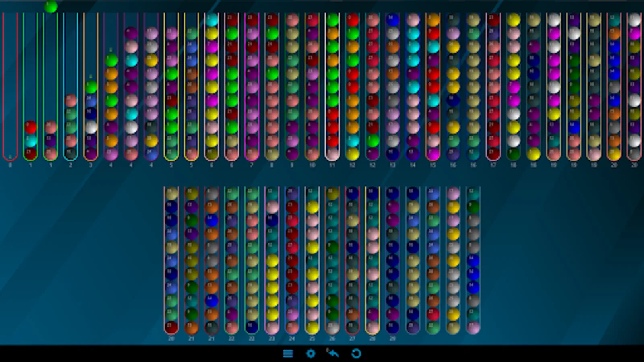Select the tube labeled 10
Viewport: 644px width, 362px height.
pyautogui.click(x=312, y=87)
